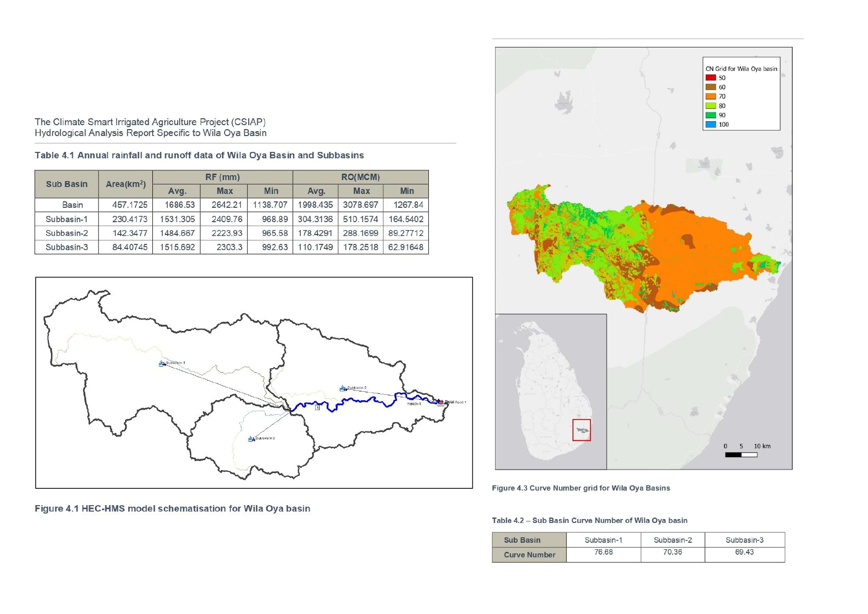Click the red 50 legend swatch
Image resolution: width=868 pixels, height=614 pixels.
[x=710, y=78]
